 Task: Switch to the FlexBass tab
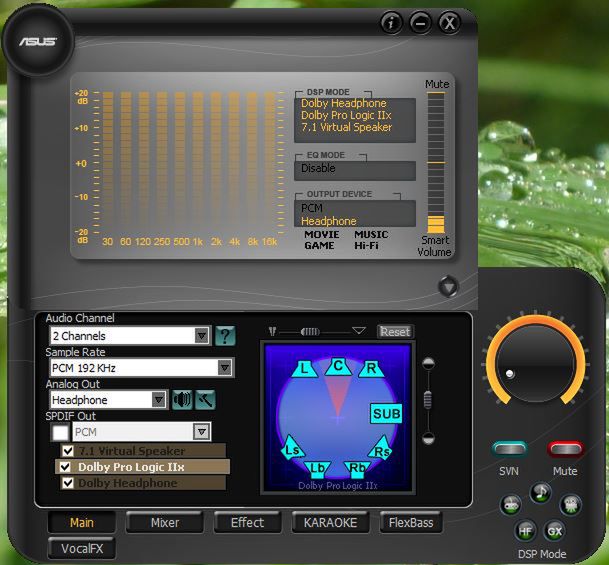click(x=411, y=523)
